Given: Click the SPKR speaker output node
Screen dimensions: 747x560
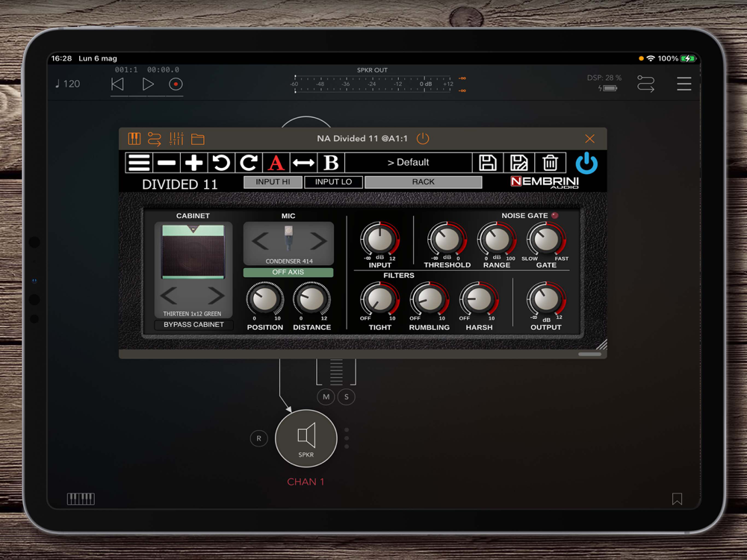Looking at the screenshot, I should (x=306, y=438).
